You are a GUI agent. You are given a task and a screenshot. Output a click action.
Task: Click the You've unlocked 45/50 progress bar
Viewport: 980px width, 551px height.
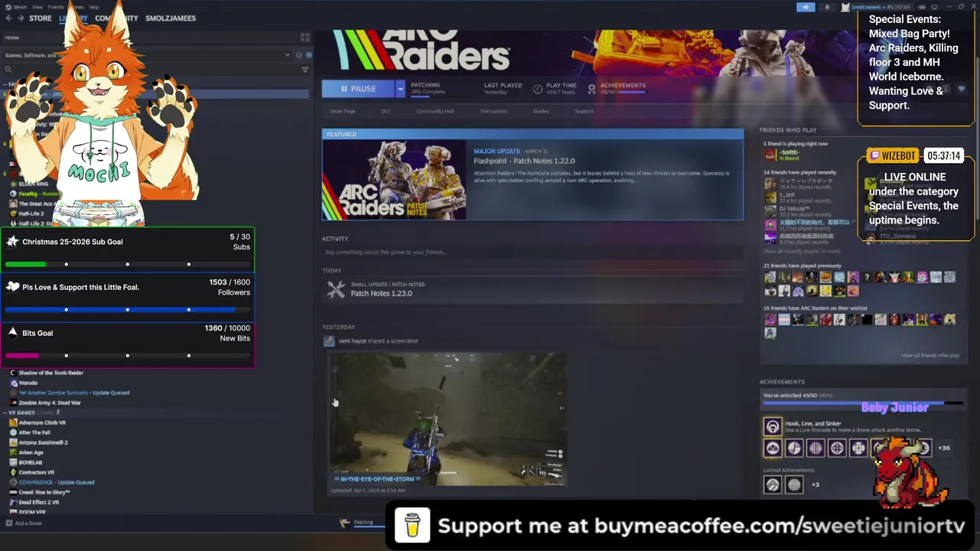pyautogui.click(x=864, y=402)
